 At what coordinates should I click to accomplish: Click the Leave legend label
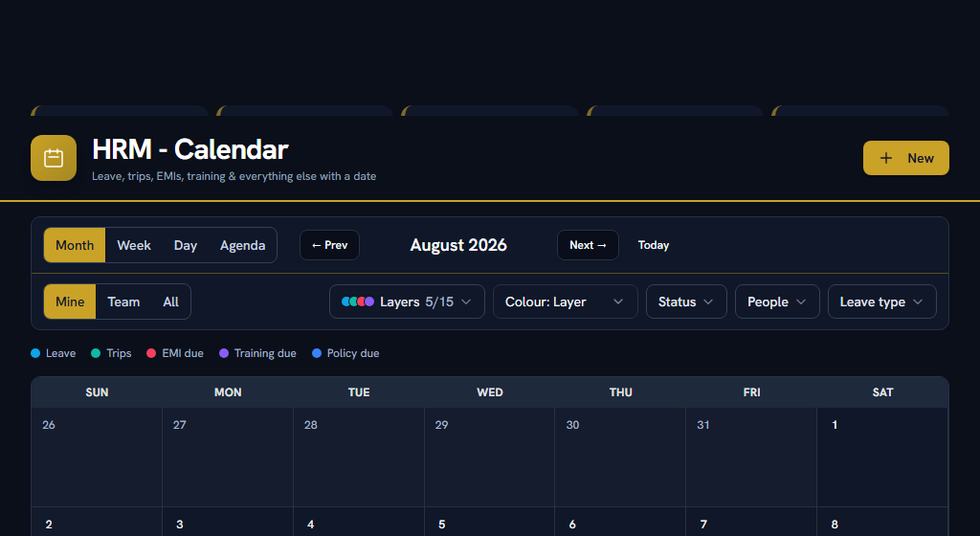60,353
